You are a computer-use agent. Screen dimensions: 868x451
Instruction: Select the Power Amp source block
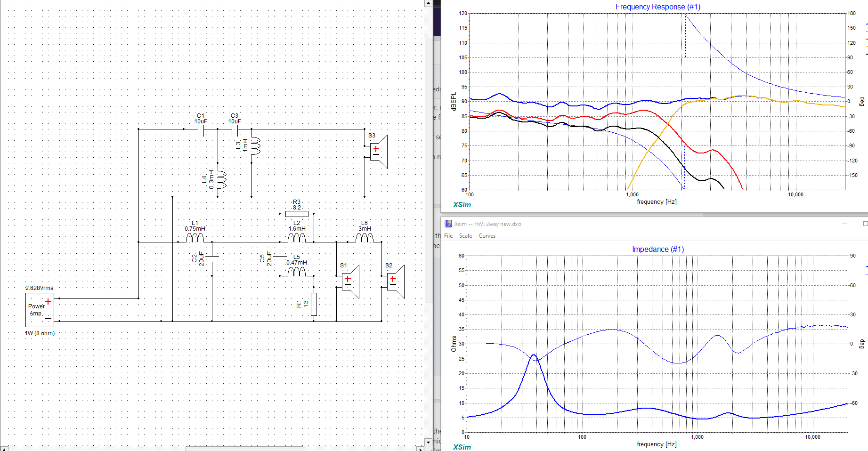(x=40, y=310)
